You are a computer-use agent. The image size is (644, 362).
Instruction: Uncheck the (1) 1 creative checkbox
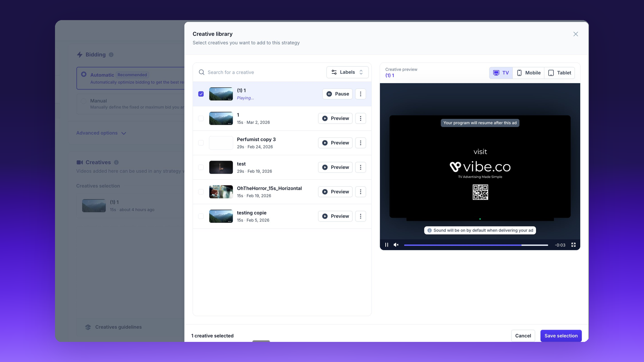pyautogui.click(x=201, y=94)
